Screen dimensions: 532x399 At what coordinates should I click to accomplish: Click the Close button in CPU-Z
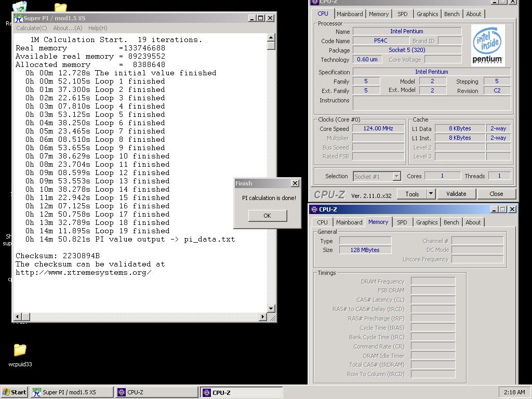pos(496,194)
